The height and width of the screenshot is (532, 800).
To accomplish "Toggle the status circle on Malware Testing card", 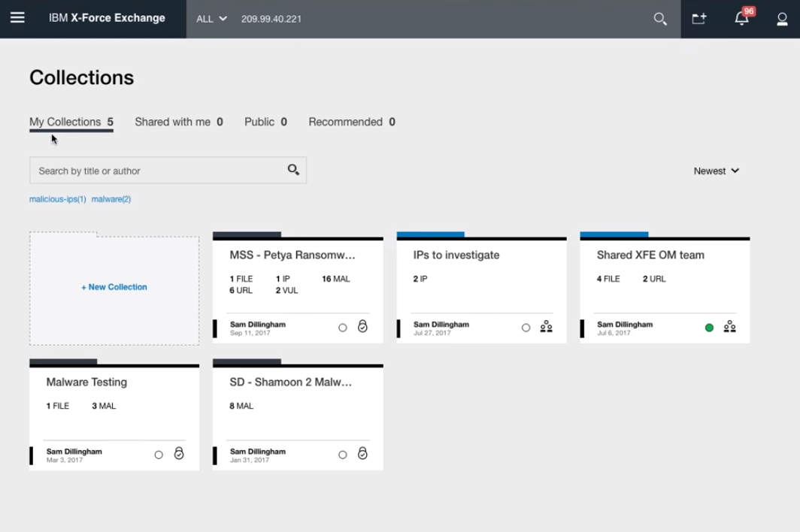I will 159,455.
